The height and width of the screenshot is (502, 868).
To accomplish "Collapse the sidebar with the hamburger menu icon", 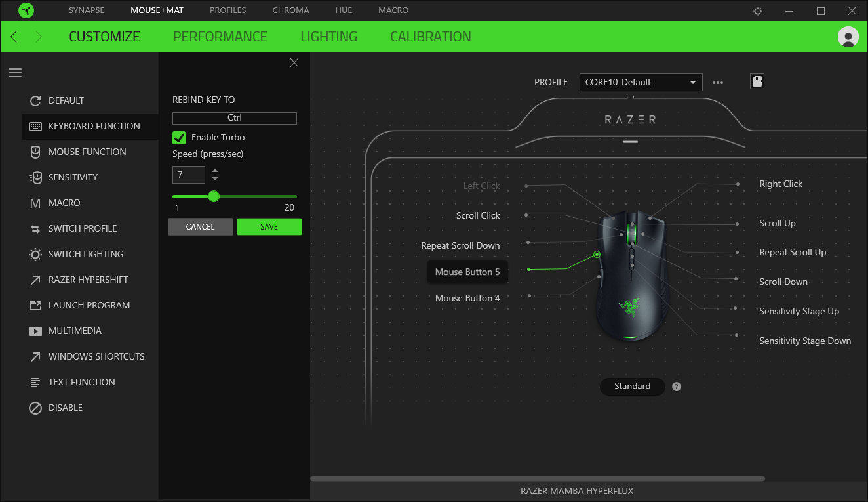I will click(x=15, y=73).
